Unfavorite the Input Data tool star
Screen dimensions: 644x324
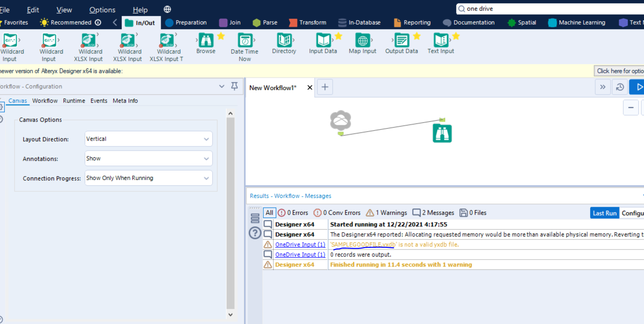pyautogui.click(x=338, y=36)
